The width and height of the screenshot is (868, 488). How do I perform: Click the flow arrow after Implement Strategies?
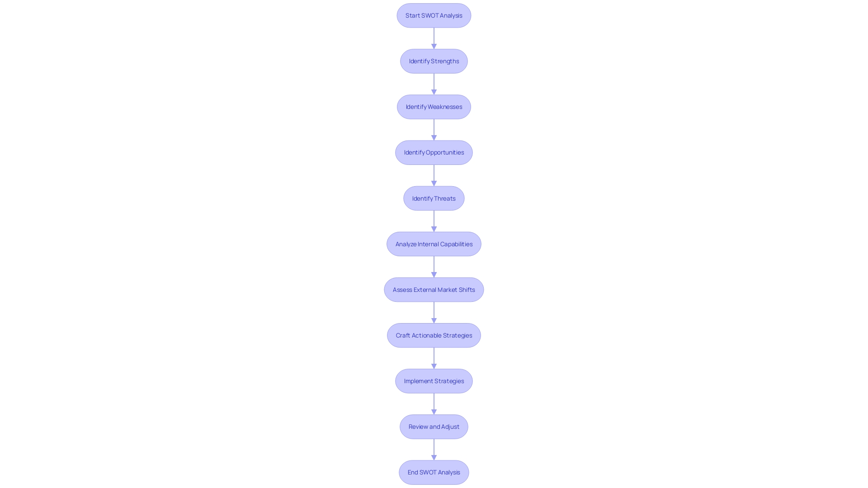pos(434,404)
